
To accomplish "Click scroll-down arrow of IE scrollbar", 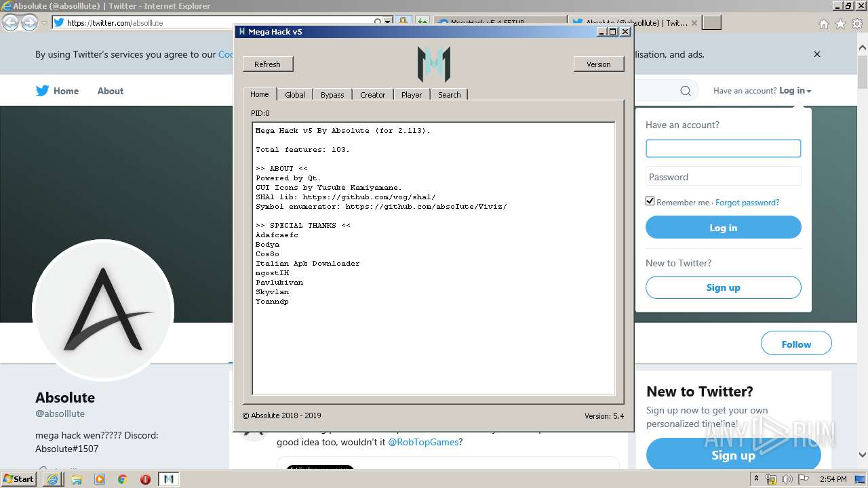I will tap(863, 455).
